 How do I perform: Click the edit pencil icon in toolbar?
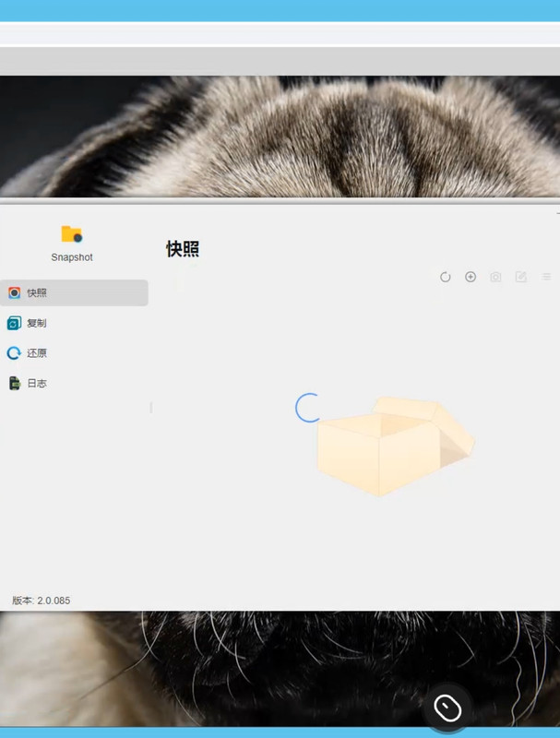click(x=520, y=277)
